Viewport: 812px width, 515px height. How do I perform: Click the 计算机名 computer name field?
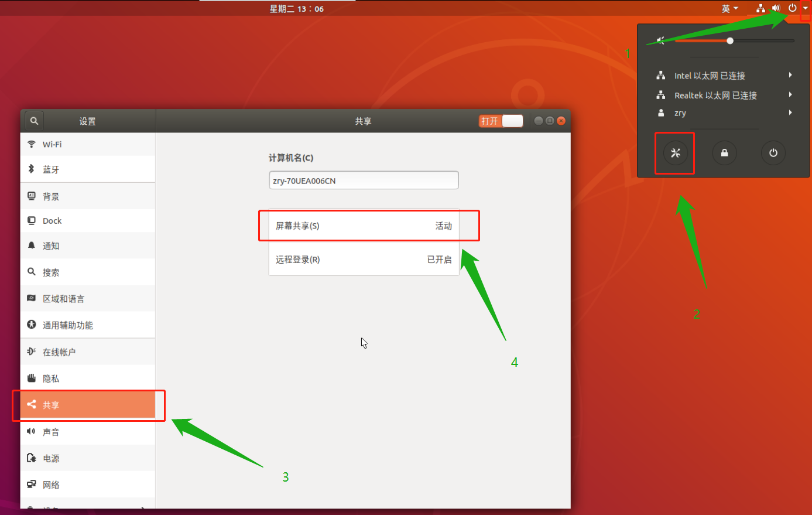pos(363,180)
